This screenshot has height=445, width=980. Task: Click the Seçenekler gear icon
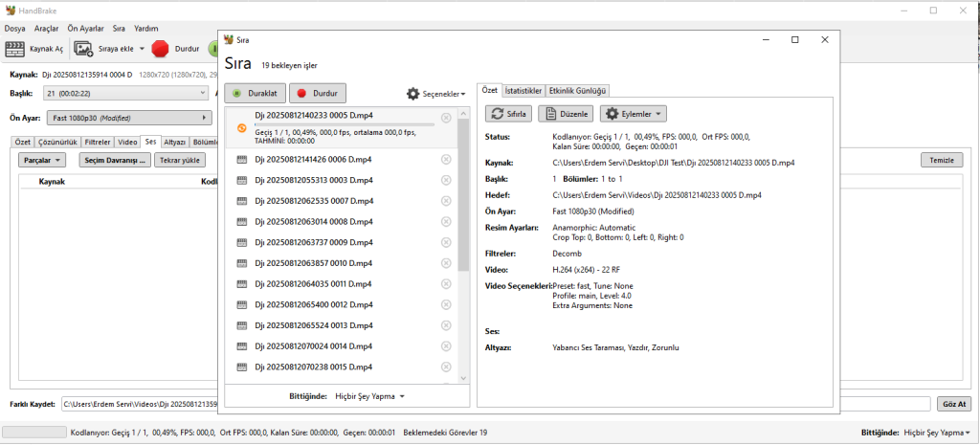pyautogui.click(x=413, y=94)
